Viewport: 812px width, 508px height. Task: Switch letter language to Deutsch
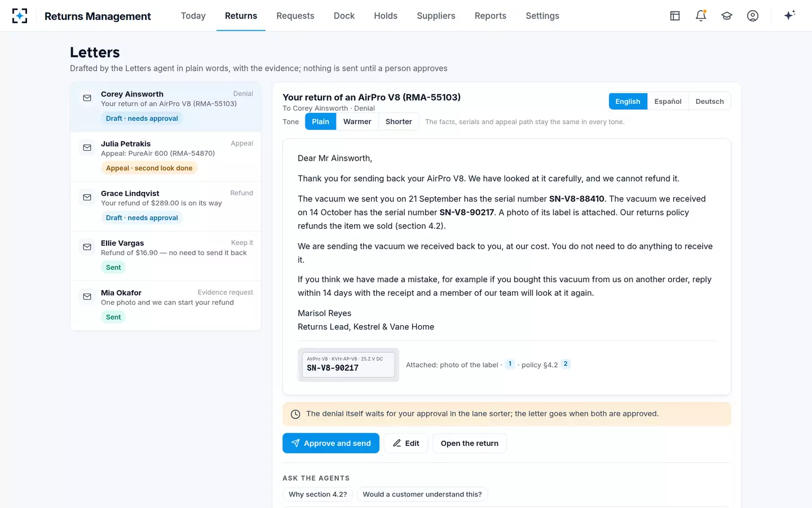pos(710,102)
